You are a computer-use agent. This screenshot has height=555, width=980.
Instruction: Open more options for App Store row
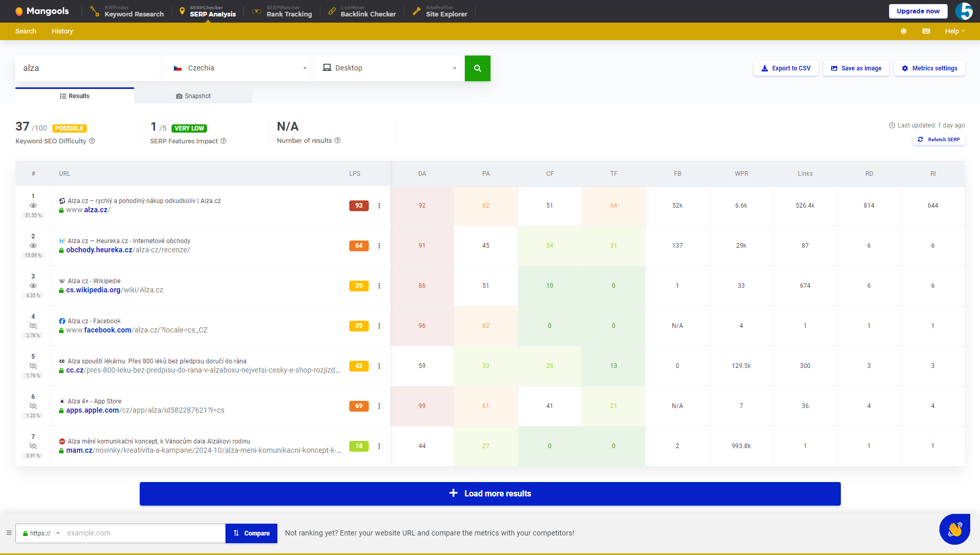379,406
